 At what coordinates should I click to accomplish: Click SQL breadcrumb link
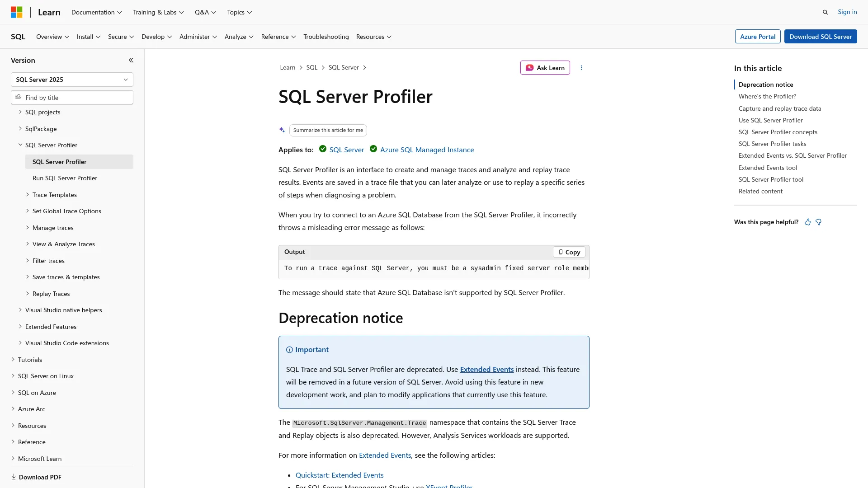point(312,67)
